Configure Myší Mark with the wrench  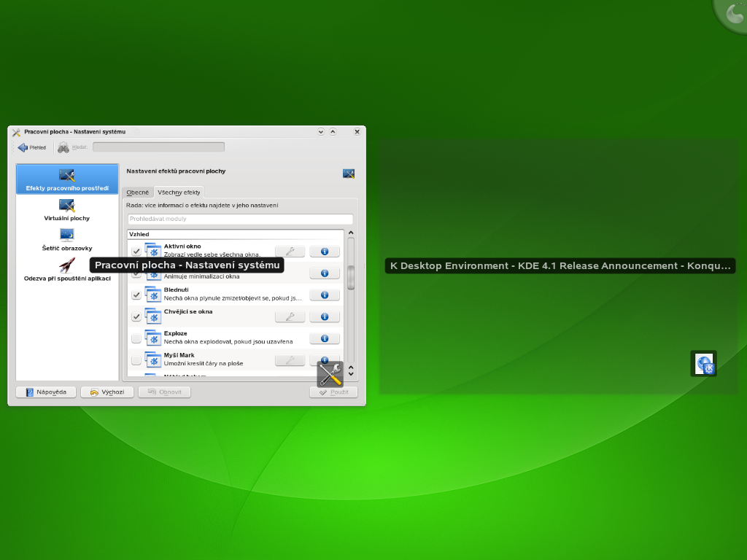[x=290, y=360]
